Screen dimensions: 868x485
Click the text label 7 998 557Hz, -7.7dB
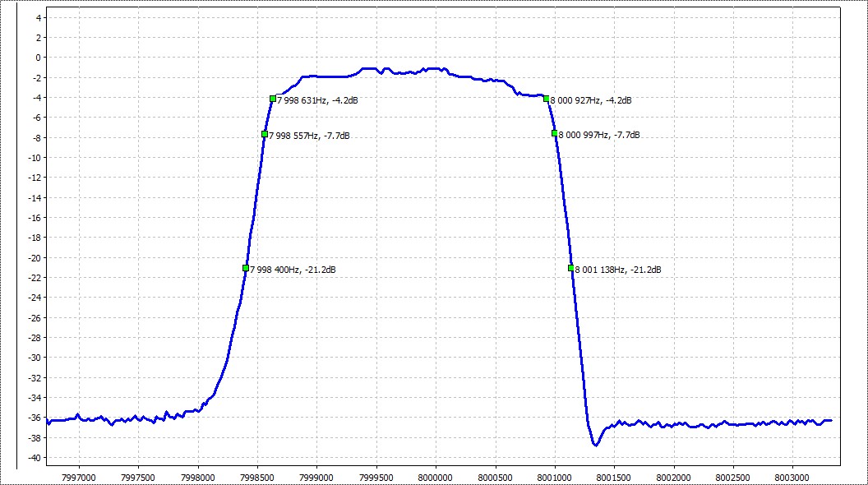click(309, 136)
